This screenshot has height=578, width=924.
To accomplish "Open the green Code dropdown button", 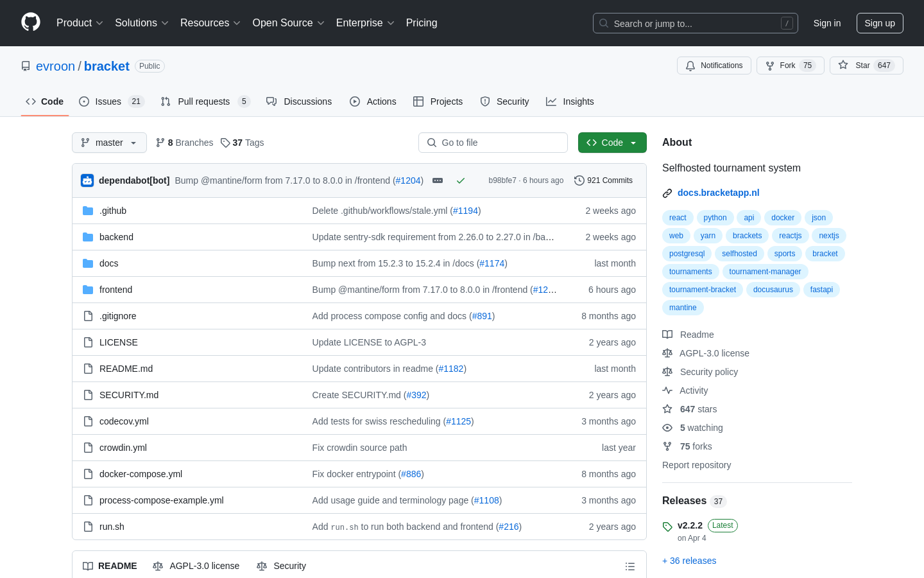I will (x=612, y=143).
